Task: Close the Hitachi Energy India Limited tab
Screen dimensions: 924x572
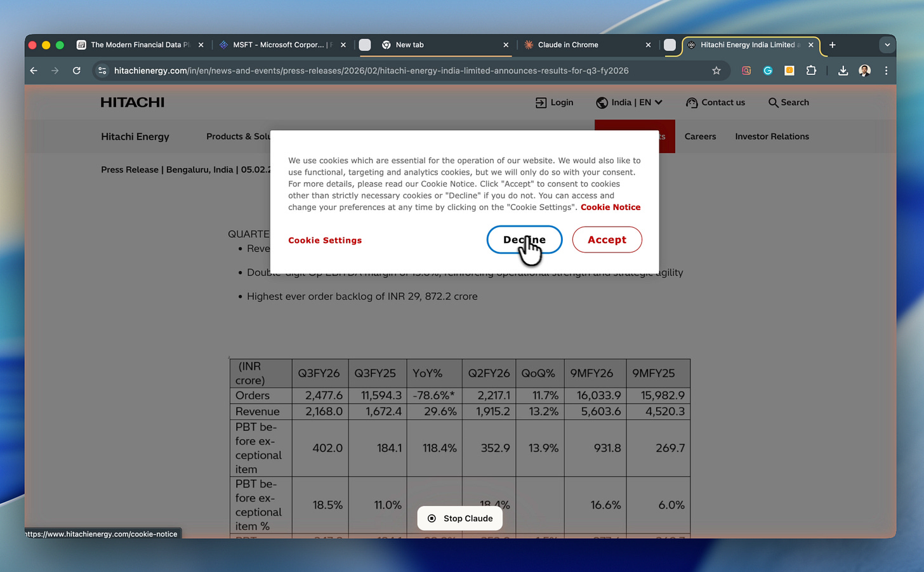Action: click(810, 45)
